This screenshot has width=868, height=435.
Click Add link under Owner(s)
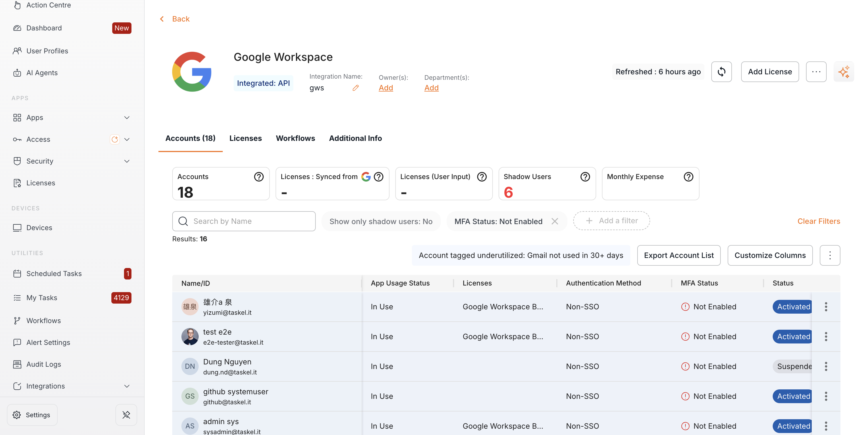386,88
